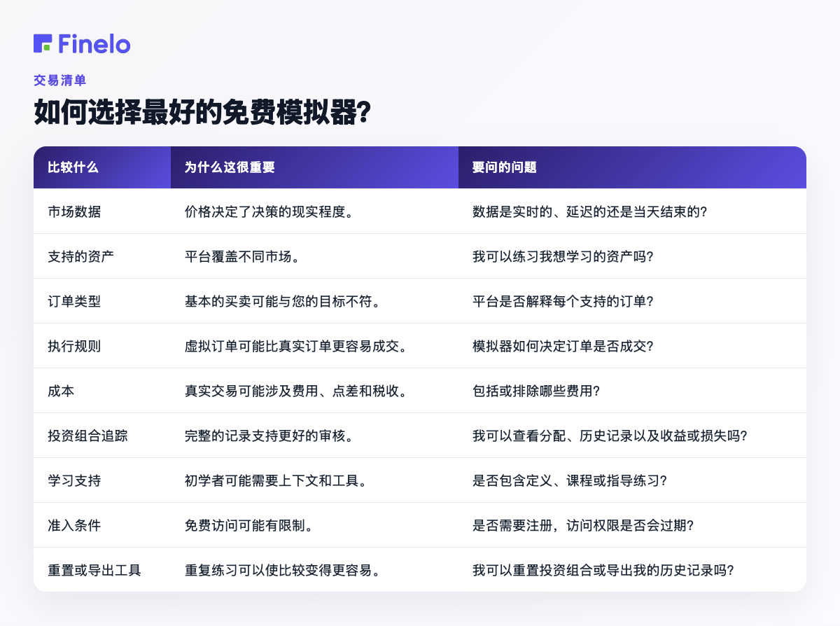Click the Finelo logo icon
This screenshot has width=840, height=626.
coord(43,43)
